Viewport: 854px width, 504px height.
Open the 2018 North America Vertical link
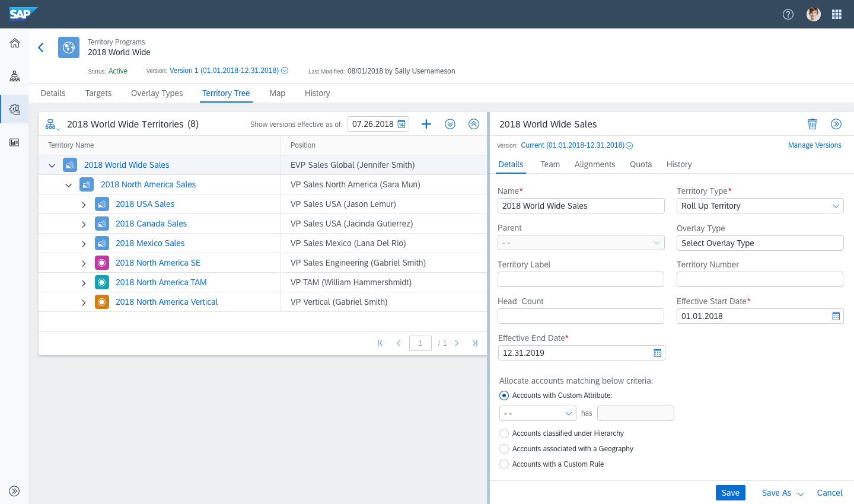pyautogui.click(x=167, y=302)
